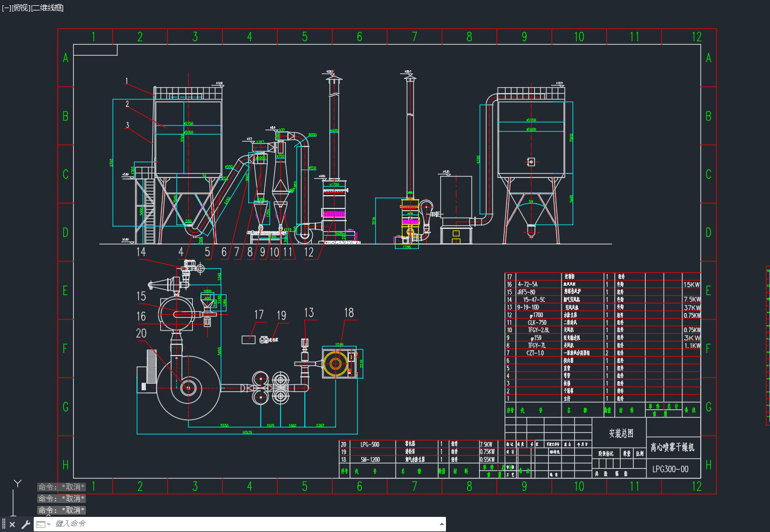Select plan view callout number 13
The image size is (770, 532).
pyautogui.click(x=309, y=313)
